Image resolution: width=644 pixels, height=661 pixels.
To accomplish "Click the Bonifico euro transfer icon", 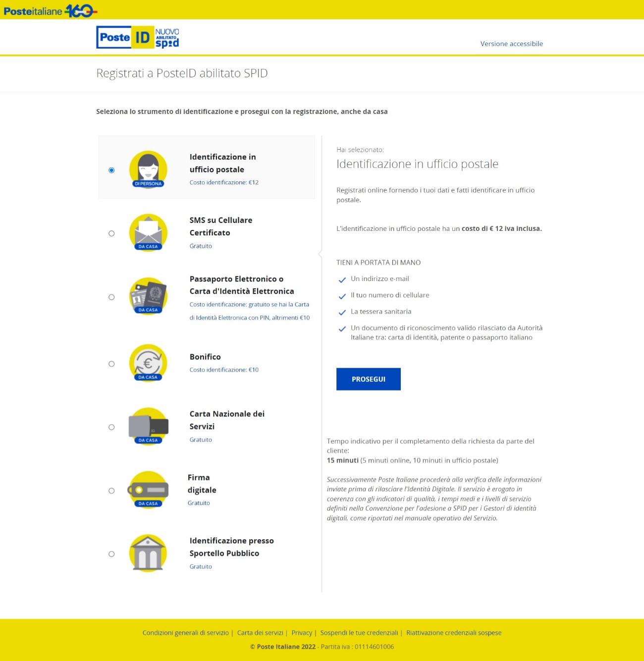I will [148, 363].
